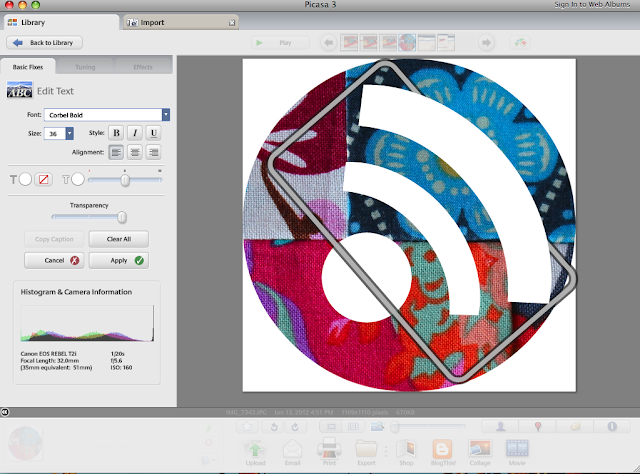Viewport: 640px width, 474px height.
Task: Open the Basic Fixes tab
Action: 28,67
